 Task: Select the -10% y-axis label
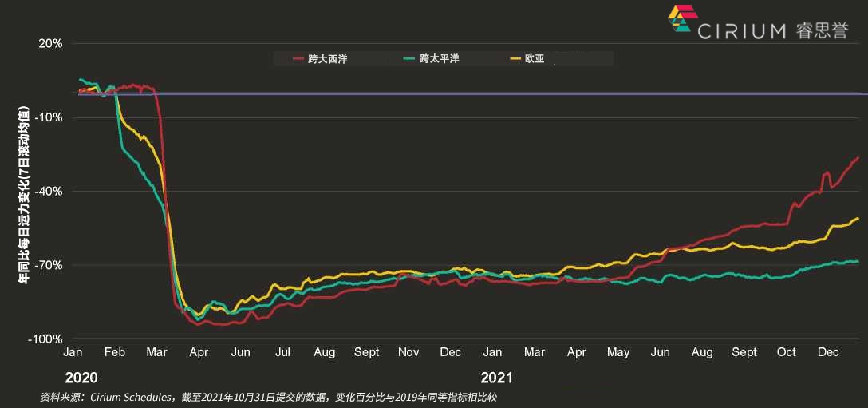pos(49,118)
